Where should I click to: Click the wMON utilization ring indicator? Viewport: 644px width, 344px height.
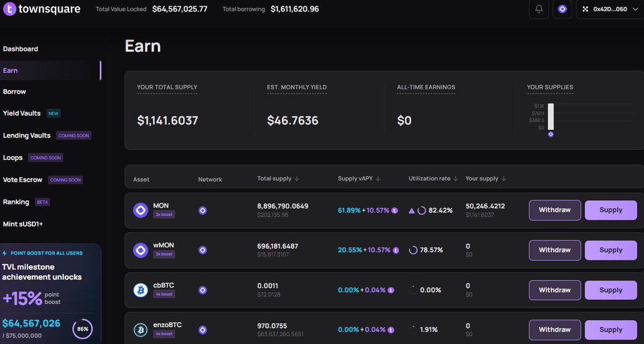413,250
